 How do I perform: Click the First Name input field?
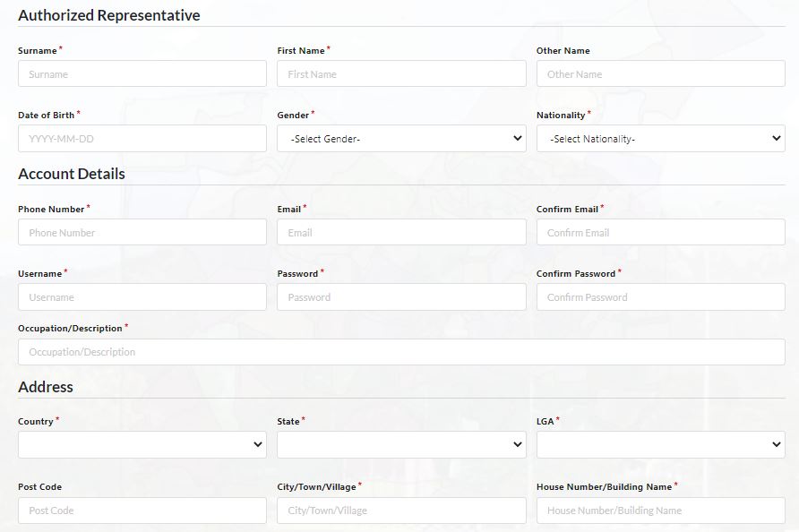click(x=400, y=73)
